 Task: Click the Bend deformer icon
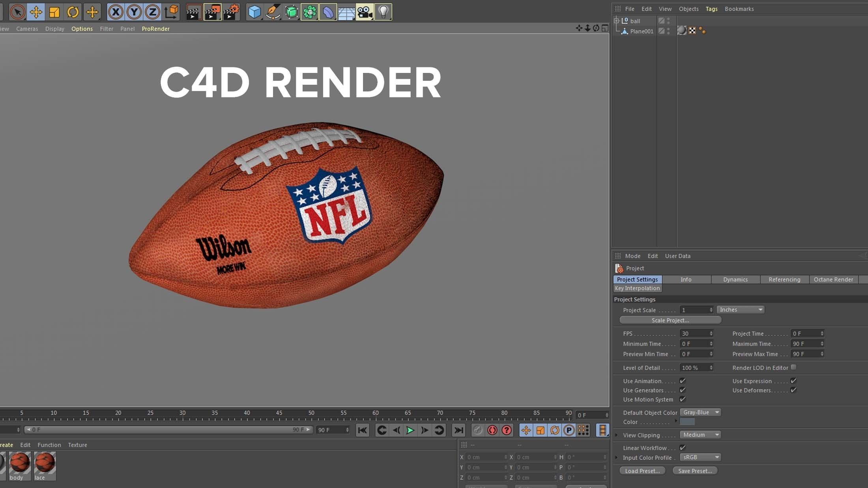328,12
